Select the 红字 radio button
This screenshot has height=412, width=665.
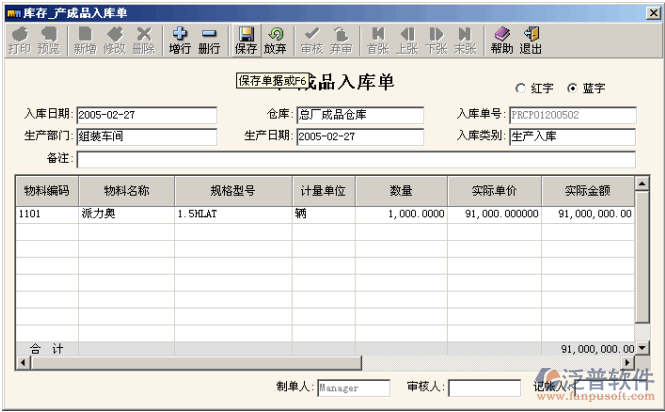point(520,88)
